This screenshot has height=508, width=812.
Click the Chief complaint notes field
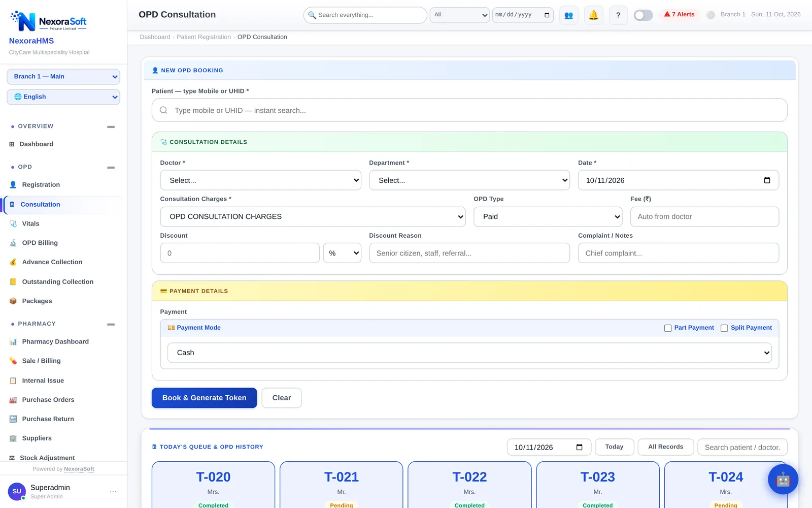click(x=678, y=253)
